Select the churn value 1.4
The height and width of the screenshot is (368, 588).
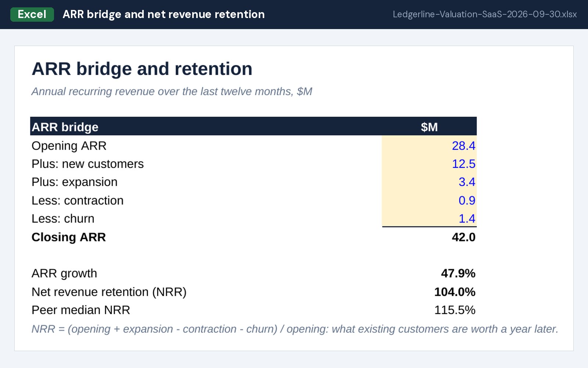click(x=467, y=219)
